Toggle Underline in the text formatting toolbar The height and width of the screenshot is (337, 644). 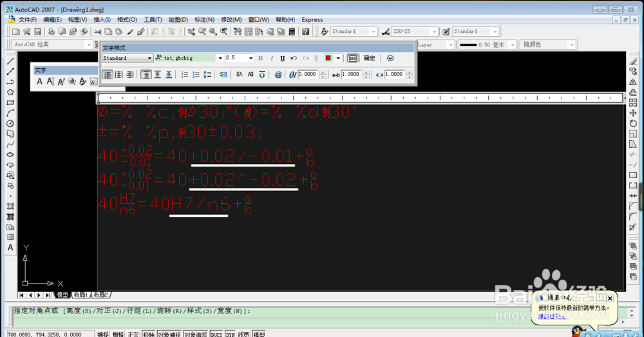coord(283,59)
